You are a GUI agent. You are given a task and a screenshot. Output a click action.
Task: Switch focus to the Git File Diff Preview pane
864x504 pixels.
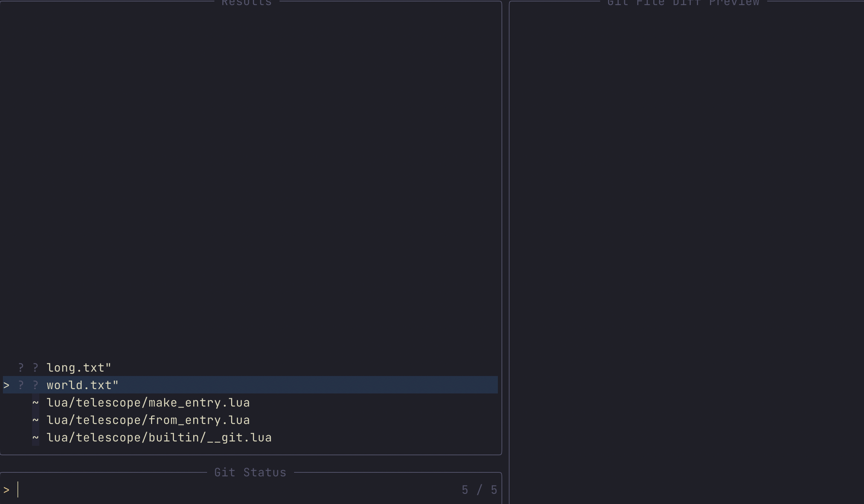(684, 236)
